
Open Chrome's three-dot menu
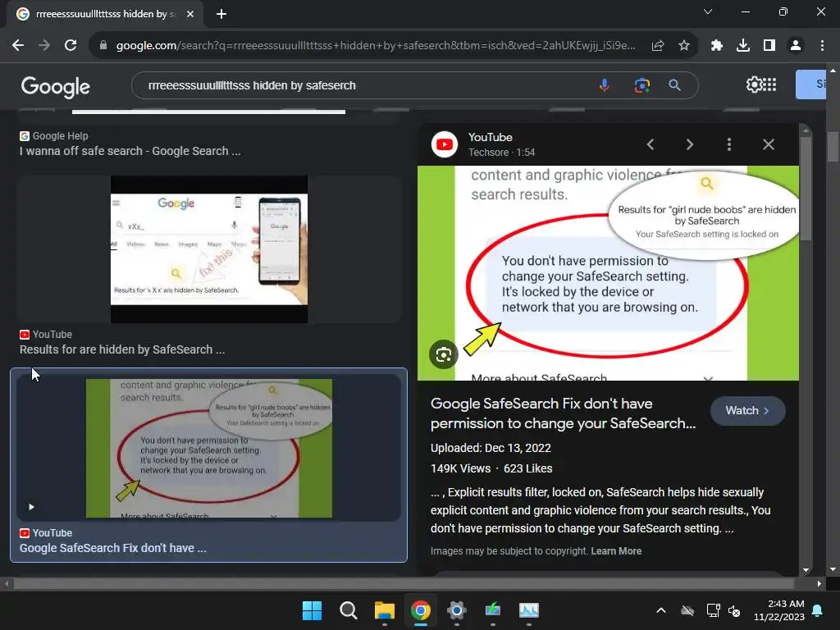point(822,46)
